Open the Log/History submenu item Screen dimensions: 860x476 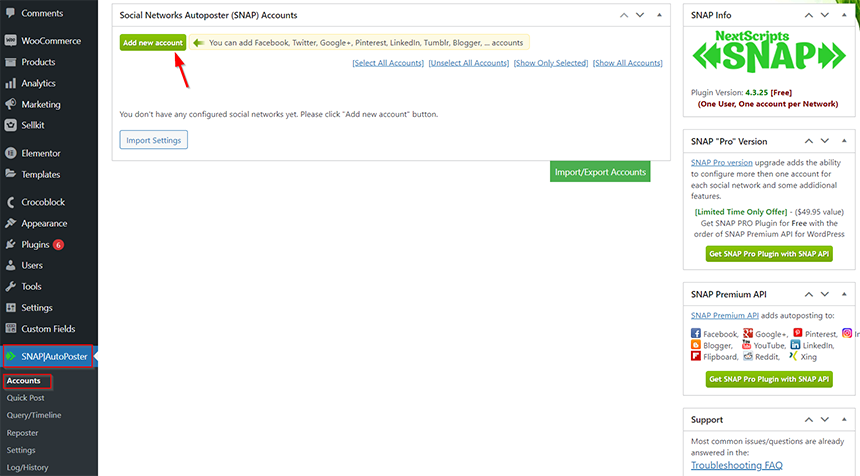[x=27, y=467]
